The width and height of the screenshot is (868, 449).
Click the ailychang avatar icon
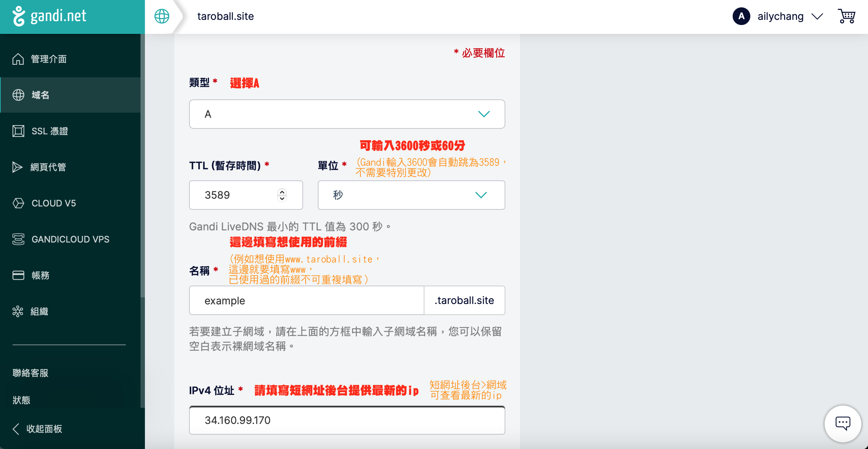tap(741, 17)
